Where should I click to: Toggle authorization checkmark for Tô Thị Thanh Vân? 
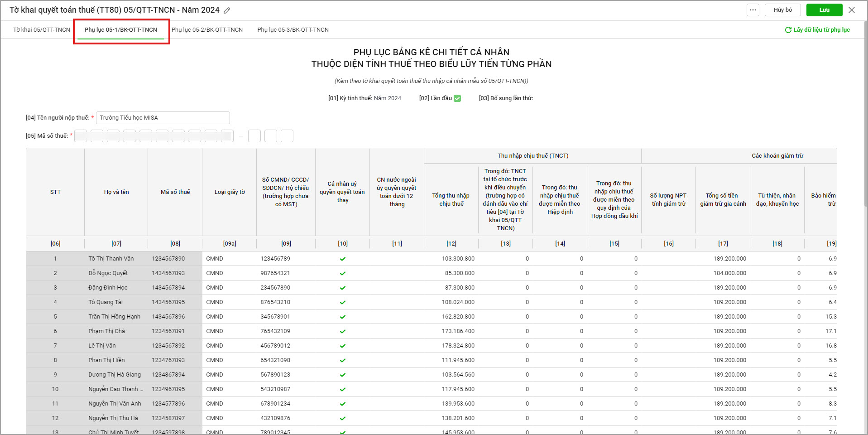click(343, 259)
